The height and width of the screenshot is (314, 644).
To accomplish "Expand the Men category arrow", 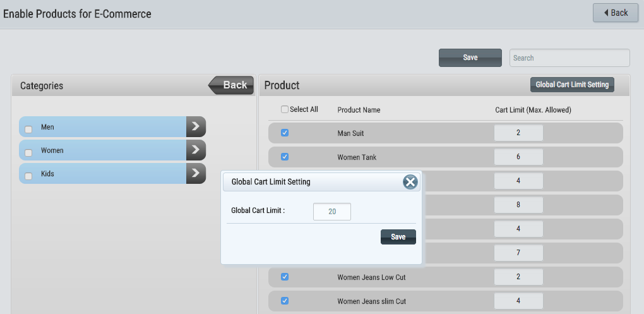I will 196,126.
